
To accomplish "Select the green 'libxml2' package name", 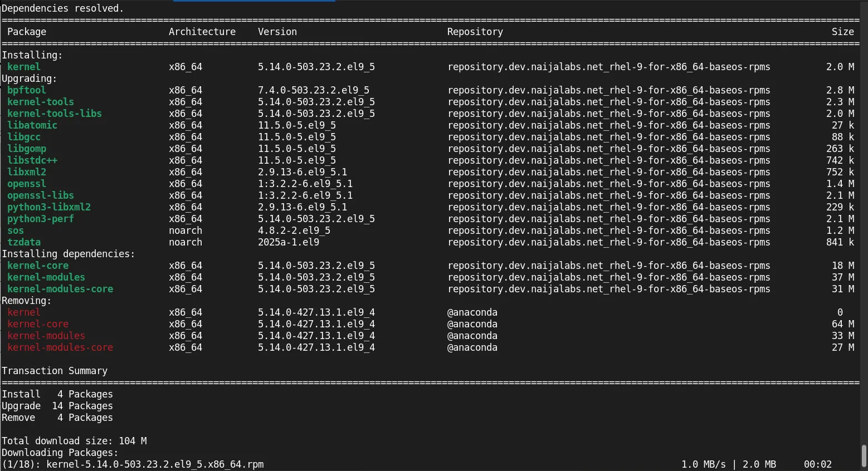I will click(x=27, y=172).
